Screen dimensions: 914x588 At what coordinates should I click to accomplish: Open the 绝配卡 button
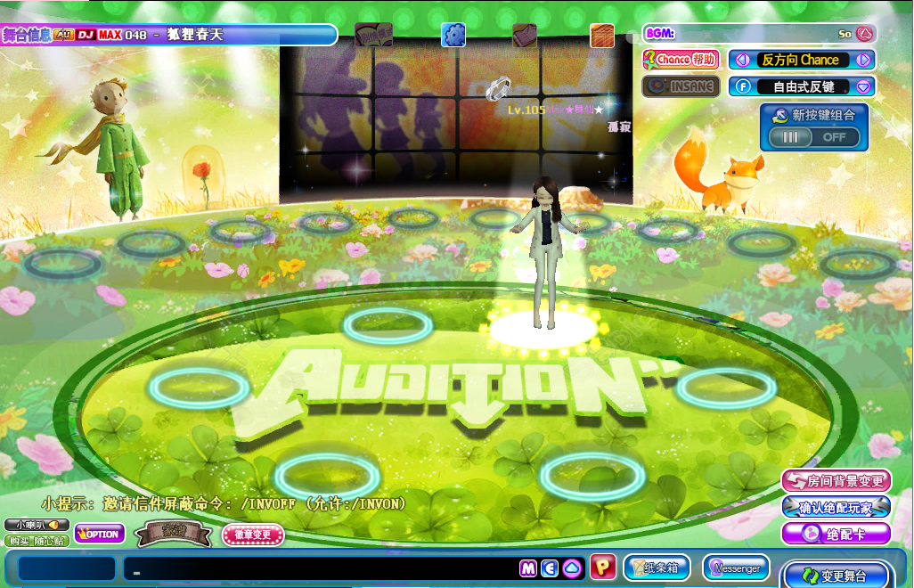coord(836,534)
